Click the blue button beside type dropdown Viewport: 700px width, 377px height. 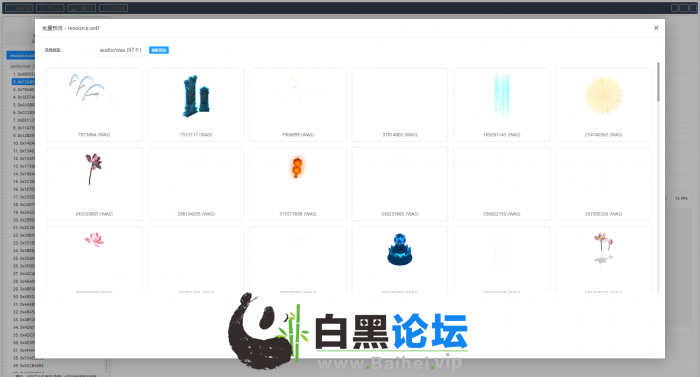click(159, 50)
